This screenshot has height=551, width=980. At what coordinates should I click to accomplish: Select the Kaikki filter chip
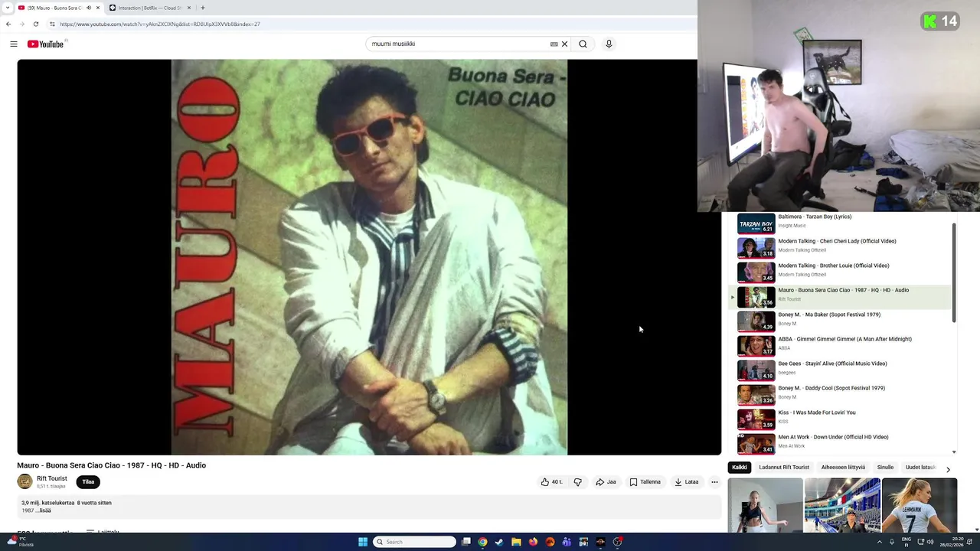click(740, 468)
